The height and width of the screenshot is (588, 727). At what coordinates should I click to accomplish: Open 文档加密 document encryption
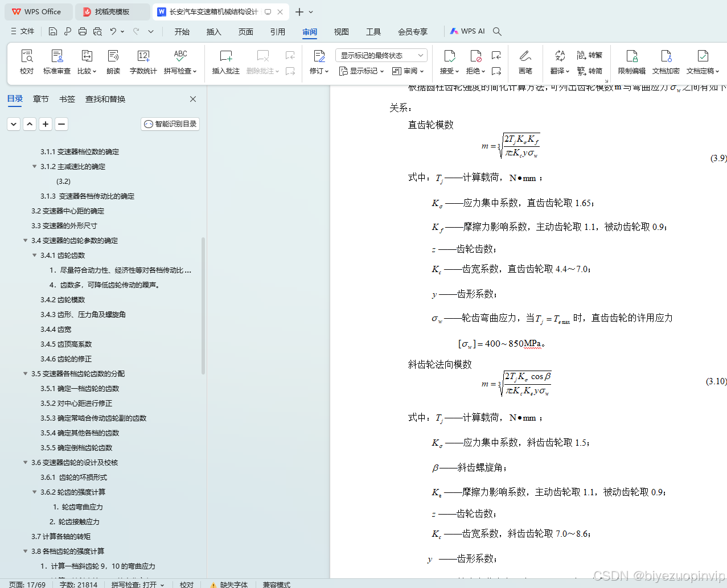(666, 61)
